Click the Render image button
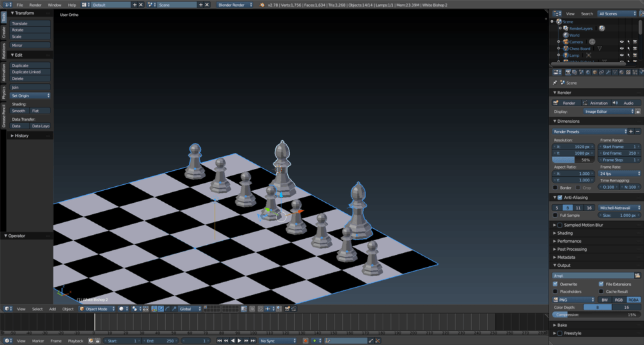 [x=565, y=103]
